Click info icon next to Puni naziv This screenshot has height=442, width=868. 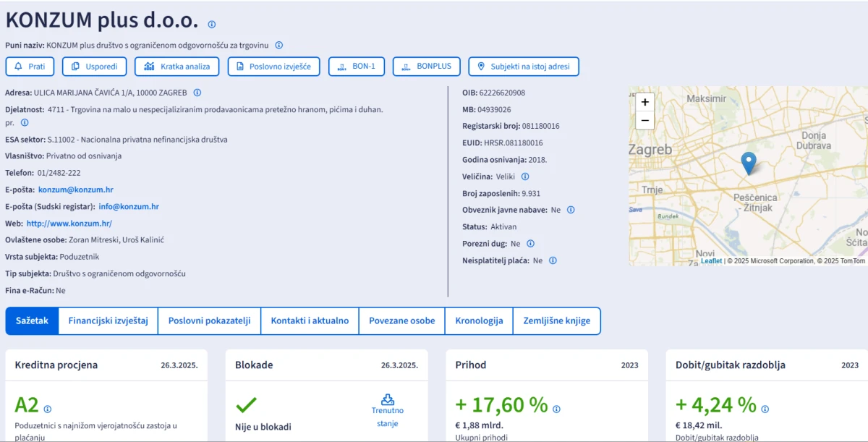279,45
